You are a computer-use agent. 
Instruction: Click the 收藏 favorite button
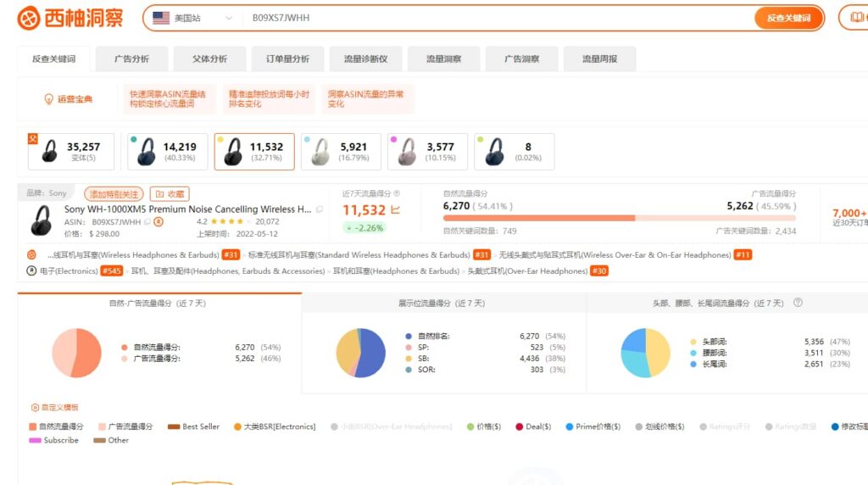point(170,194)
